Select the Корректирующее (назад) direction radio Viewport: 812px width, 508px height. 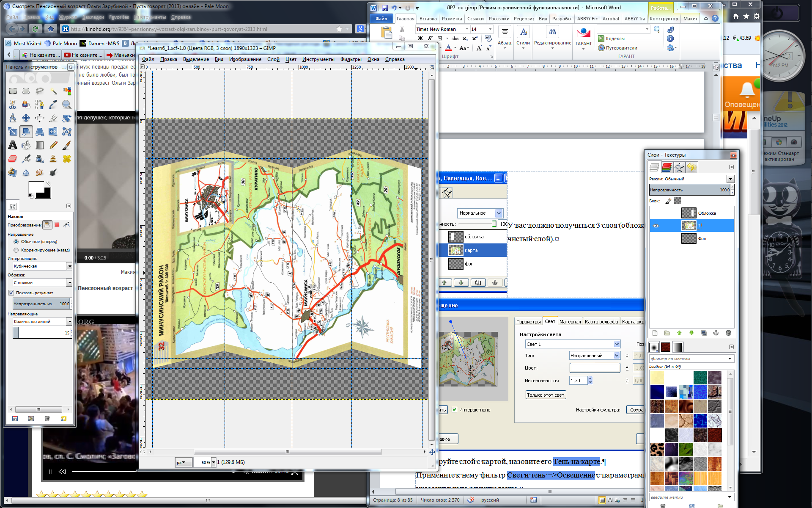point(16,250)
